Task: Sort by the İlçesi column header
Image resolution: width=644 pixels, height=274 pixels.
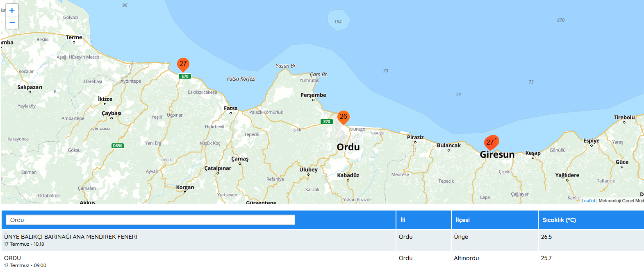Action: [495, 220]
